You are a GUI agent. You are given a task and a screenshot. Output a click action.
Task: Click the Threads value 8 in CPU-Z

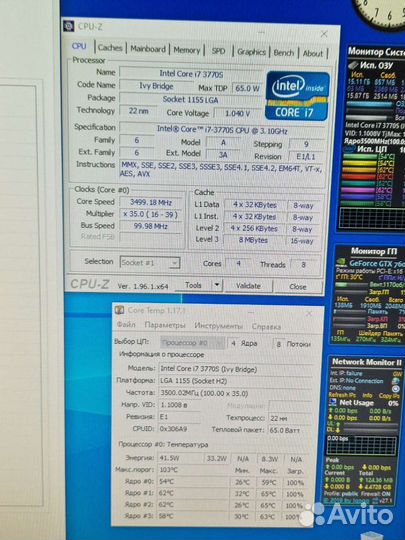(x=303, y=265)
